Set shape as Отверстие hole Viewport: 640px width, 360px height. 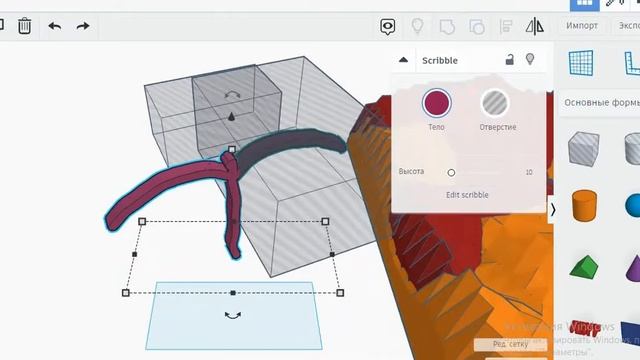point(495,103)
